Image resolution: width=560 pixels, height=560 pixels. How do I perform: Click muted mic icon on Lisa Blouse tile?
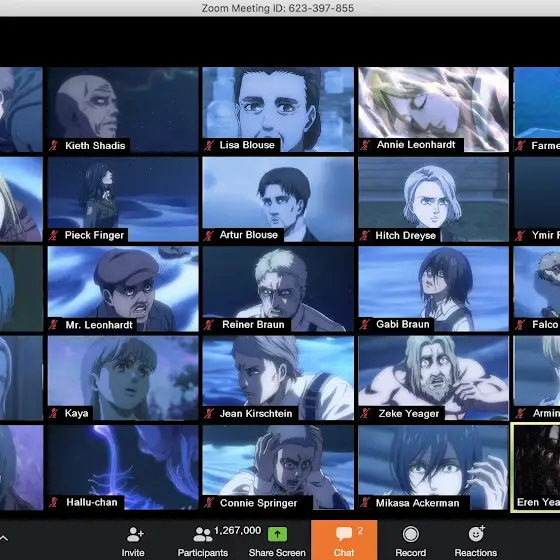[x=209, y=145]
